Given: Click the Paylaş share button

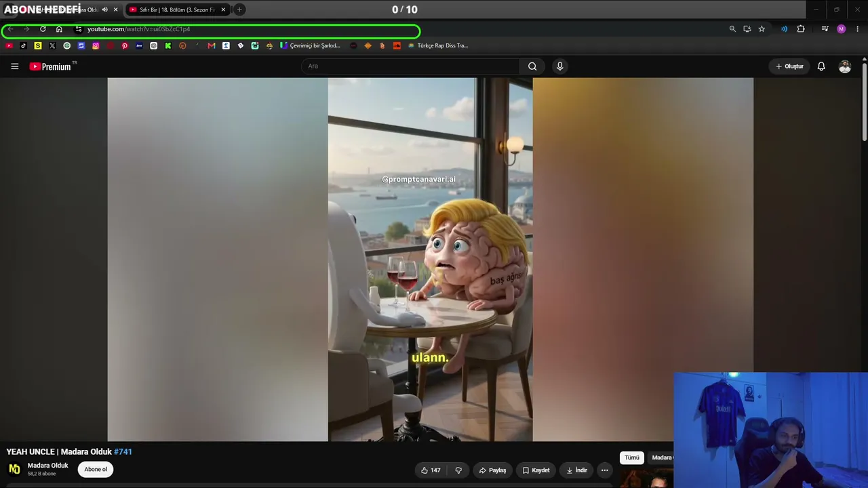Looking at the screenshot, I should (492, 470).
